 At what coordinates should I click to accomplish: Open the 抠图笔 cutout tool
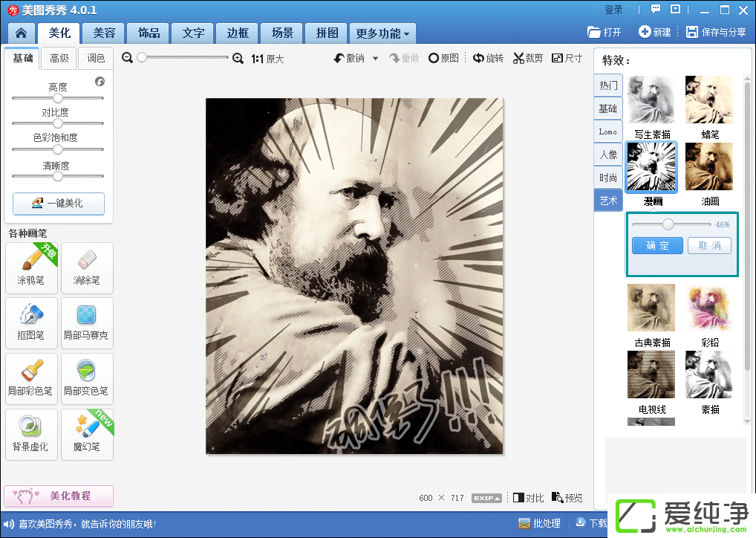click(x=31, y=323)
